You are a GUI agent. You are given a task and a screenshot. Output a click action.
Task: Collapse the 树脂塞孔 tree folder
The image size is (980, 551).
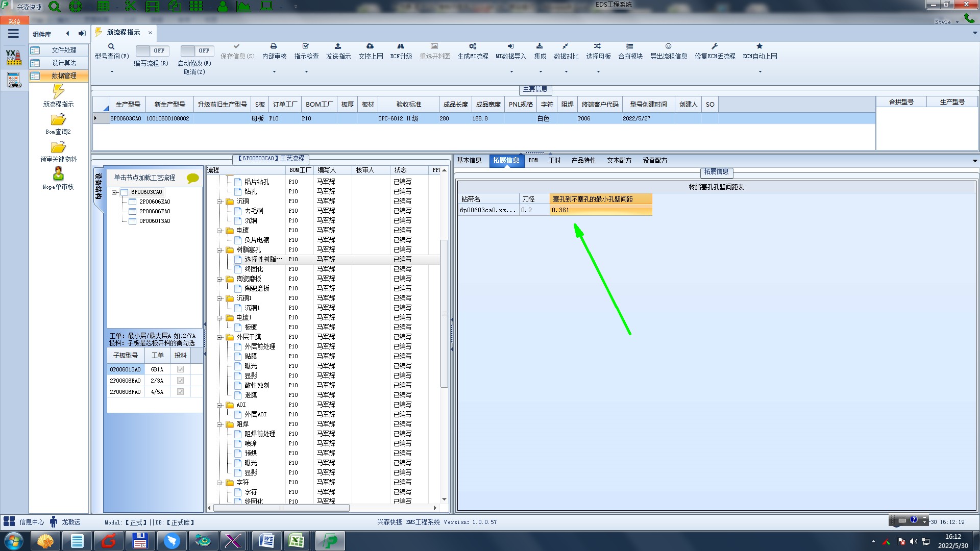(x=219, y=250)
